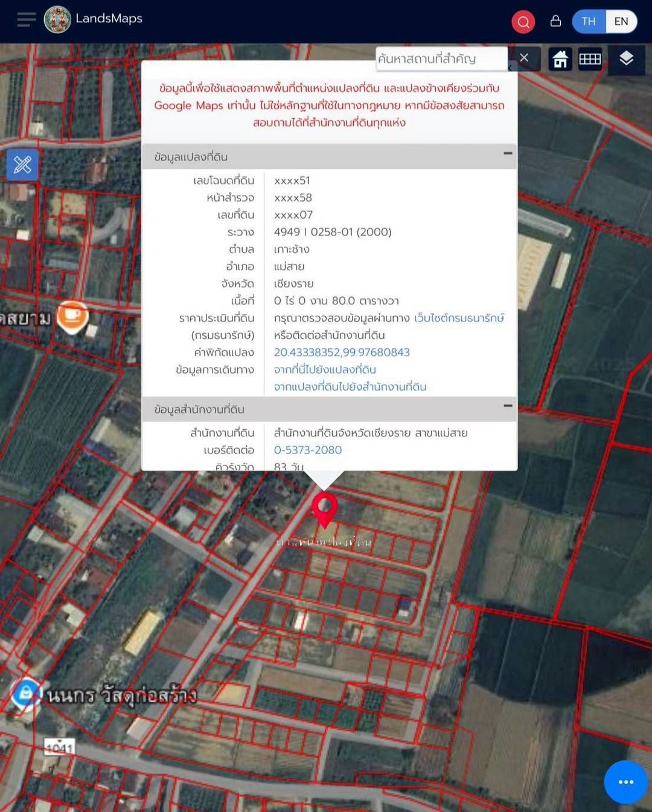Open the lock login icon
Viewport: 652px width, 812px height.
click(x=556, y=21)
